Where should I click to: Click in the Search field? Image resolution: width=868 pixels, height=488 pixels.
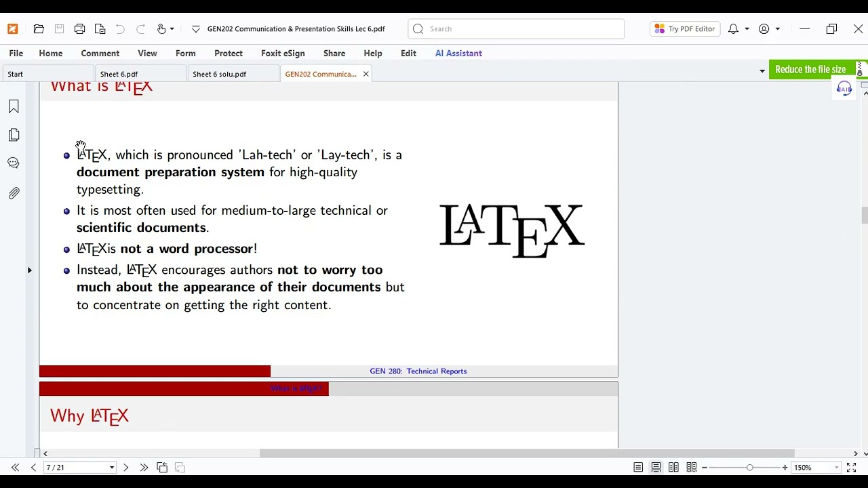(516, 29)
